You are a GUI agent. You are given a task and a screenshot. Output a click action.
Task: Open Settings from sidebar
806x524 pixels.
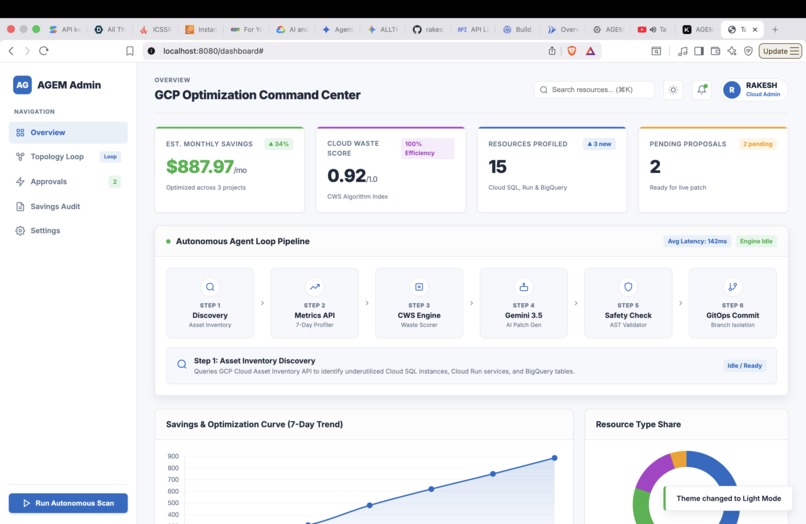68,230
